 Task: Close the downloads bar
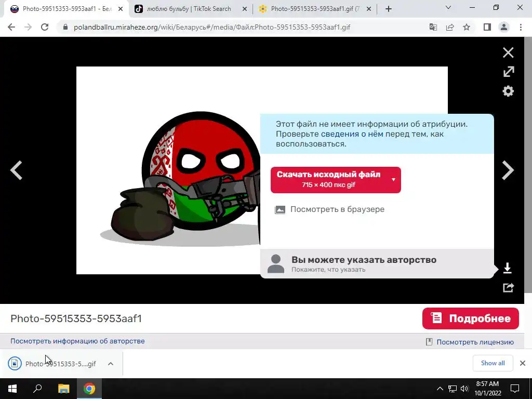(x=523, y=363)
